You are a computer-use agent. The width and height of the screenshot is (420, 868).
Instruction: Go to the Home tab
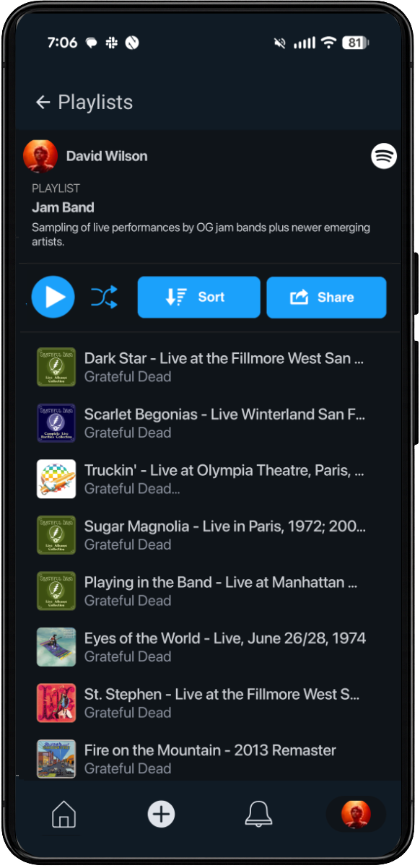[64, 815]
